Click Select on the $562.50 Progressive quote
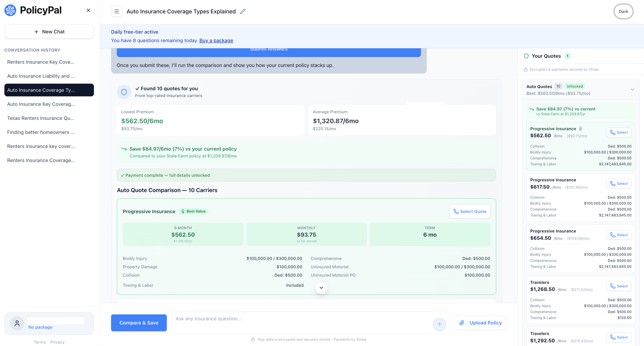 click(x=619, y=133)
